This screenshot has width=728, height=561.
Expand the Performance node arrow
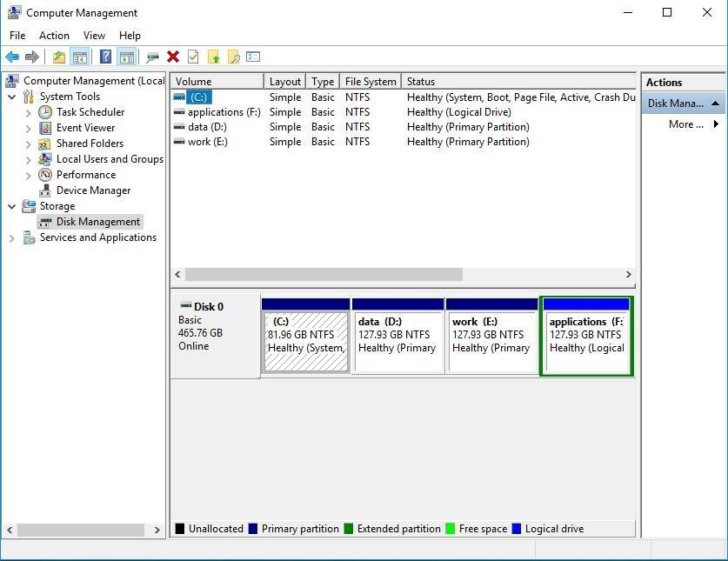click(29, 176)
